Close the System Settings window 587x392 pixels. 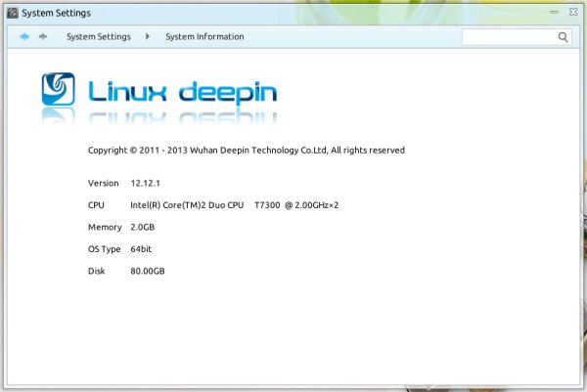click(573, 12)
